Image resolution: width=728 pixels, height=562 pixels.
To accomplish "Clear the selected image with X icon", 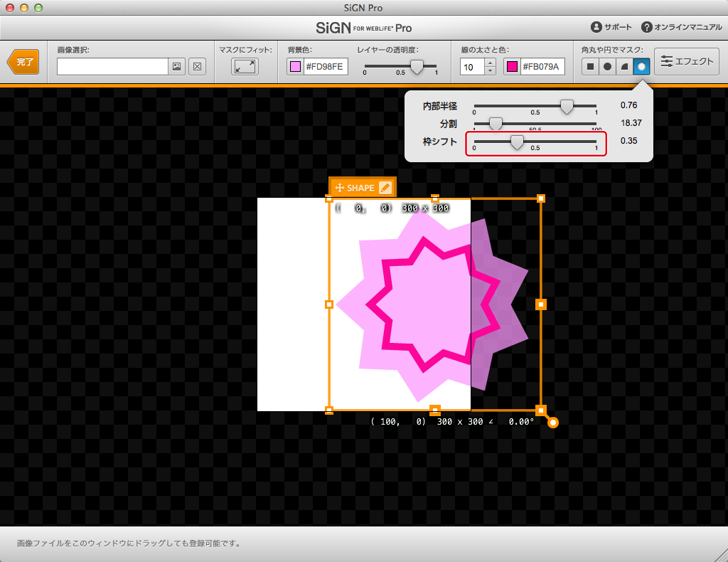I will [198, 66].
